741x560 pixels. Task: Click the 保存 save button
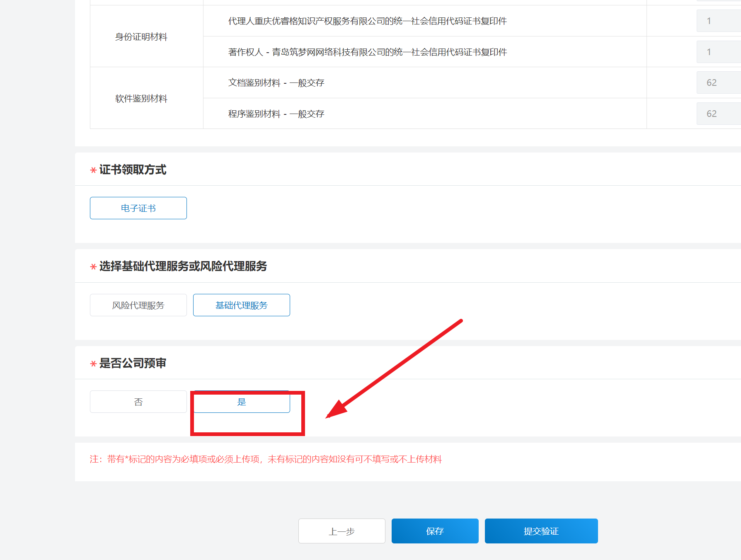[435, 531]
